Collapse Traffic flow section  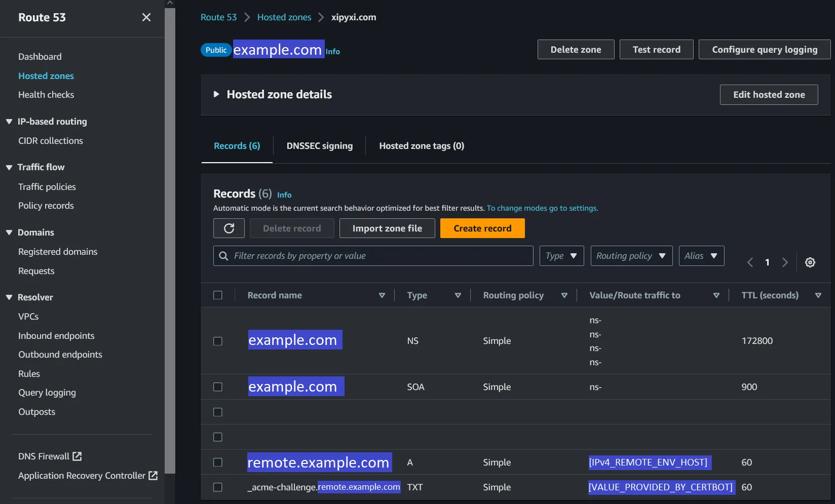tap(9, 167)
